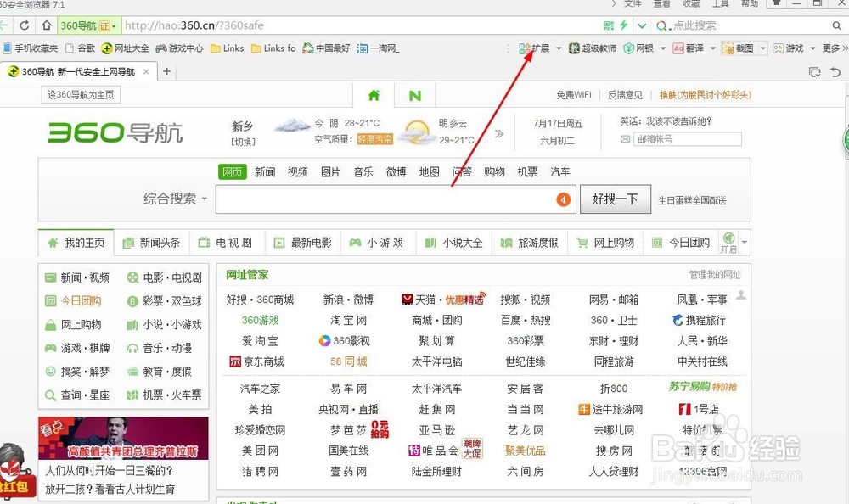Image resolution: width=849 pixels, height=504 pixels.
Task: Restore recently closed tab icon
Action: tap(835, 71)
